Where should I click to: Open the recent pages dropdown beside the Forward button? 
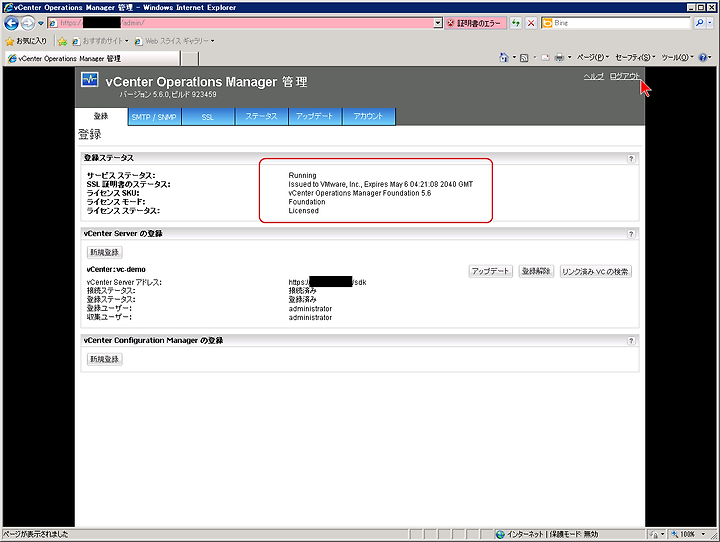[40, 23]
